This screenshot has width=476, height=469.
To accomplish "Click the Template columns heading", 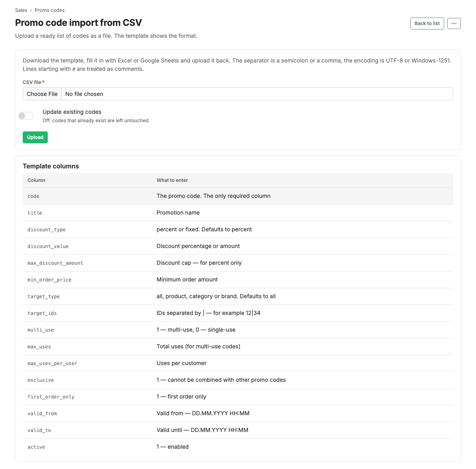I will 51,166.
